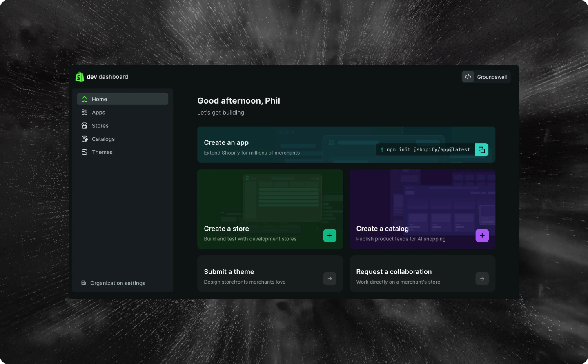Click the purple plus to create catalog
588x364 pixels.
[x=482, y=235]
